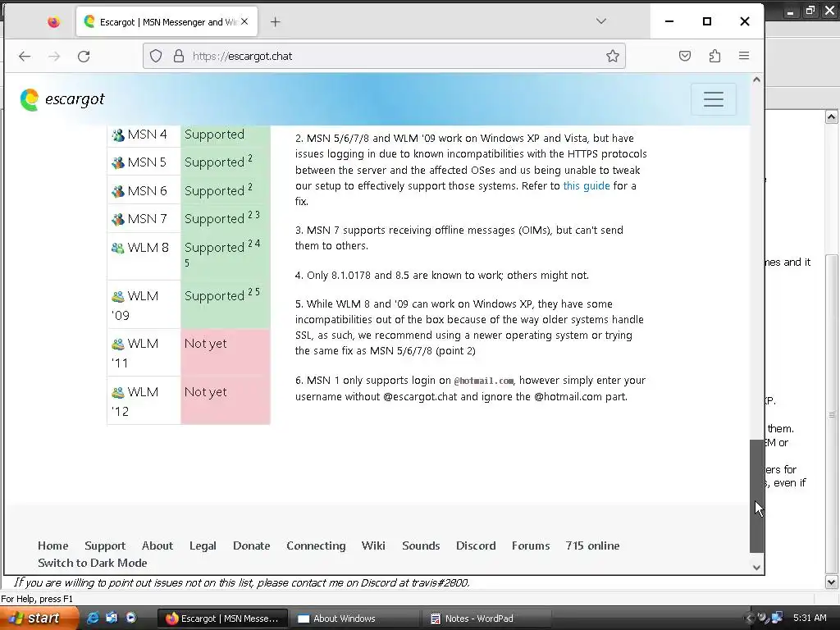The width and height of the screenshot is (840, 630).
Task: Expand the site hamburger navigation menu
Action: (x=714, y=99)
